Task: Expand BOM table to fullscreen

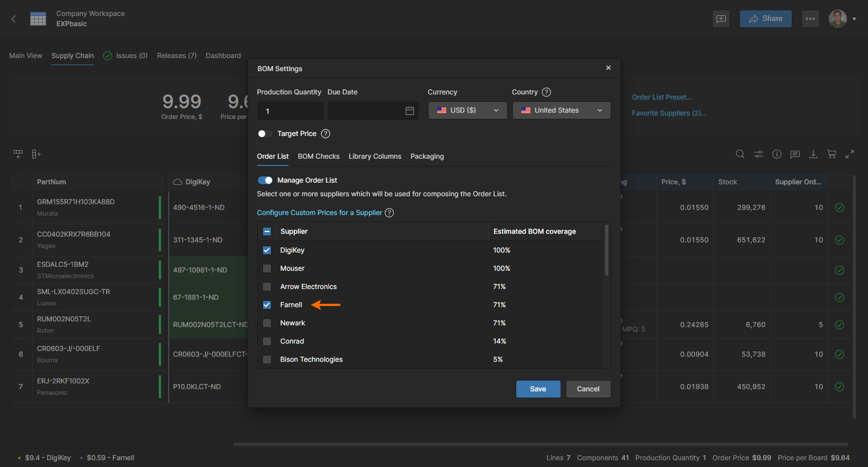Action: tap(850, 154)
